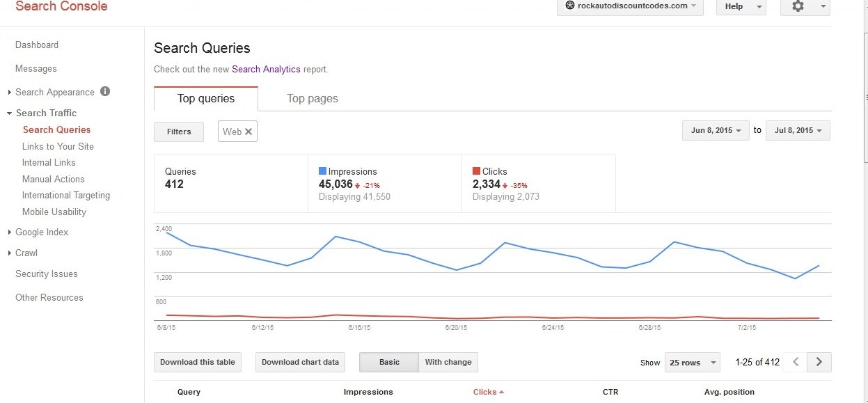Remove the Web filter chip
Viewport: 868px width, 403px height.
[248, 132]
